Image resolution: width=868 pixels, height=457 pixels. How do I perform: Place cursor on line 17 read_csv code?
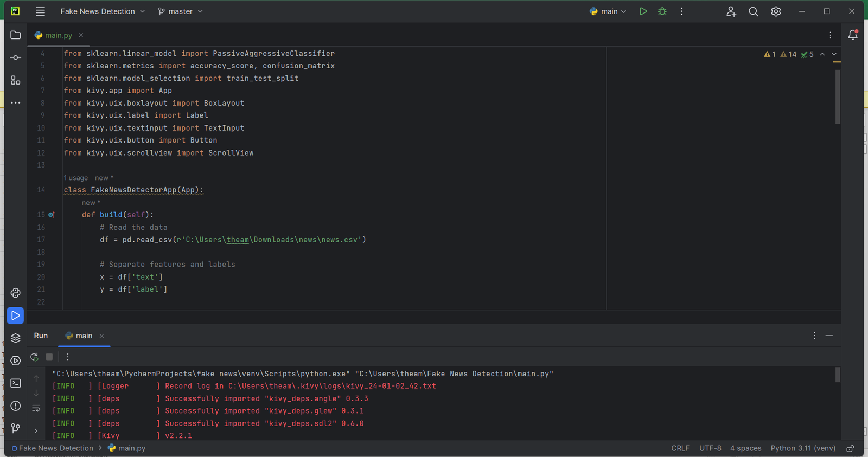pos(233,240)
